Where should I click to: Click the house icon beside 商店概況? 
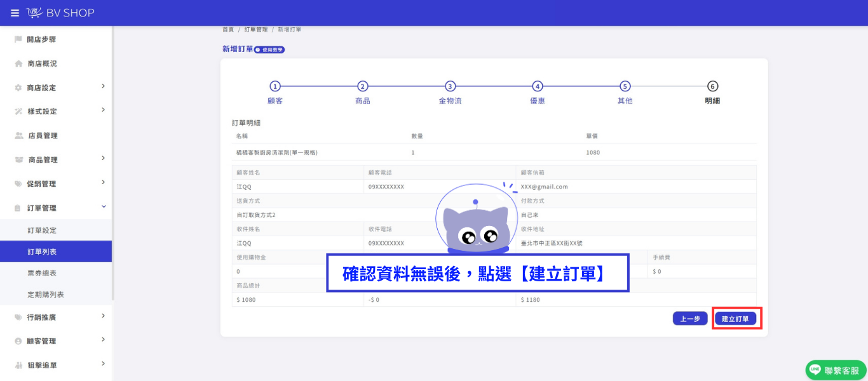point(18,63)
